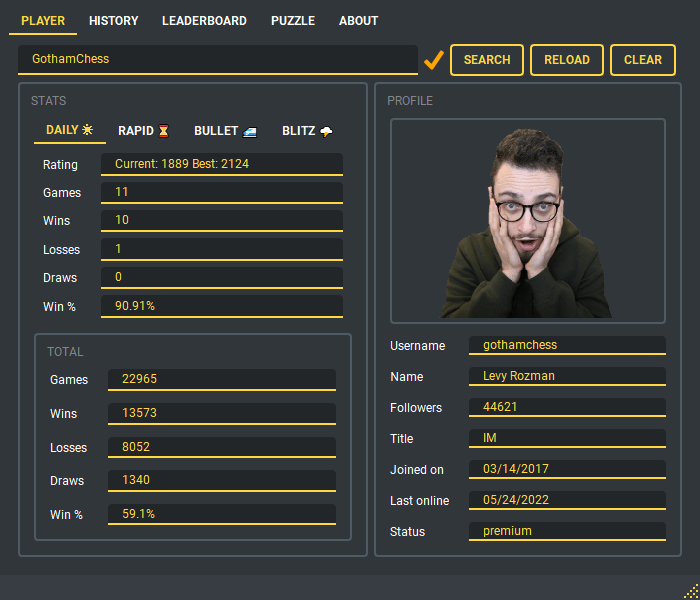The width and height of the screenshot is (700, 600).
Task: Click the Rating label
Action: [60, 165]
